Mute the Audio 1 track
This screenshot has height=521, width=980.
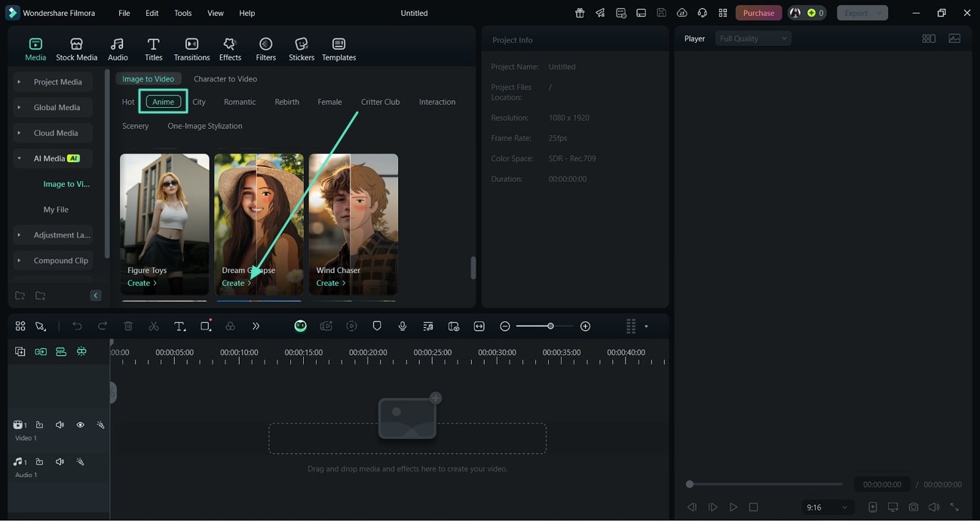click(x=60, y=462)
